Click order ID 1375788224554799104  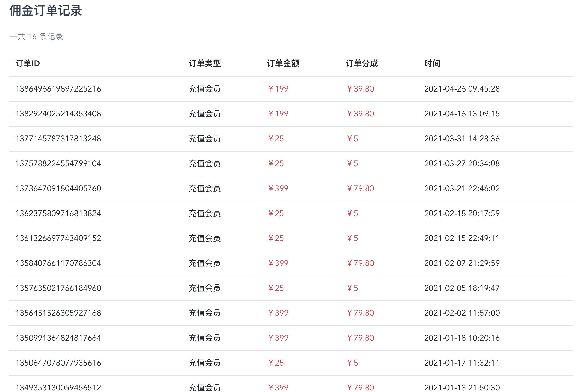(x=58, y=163)
